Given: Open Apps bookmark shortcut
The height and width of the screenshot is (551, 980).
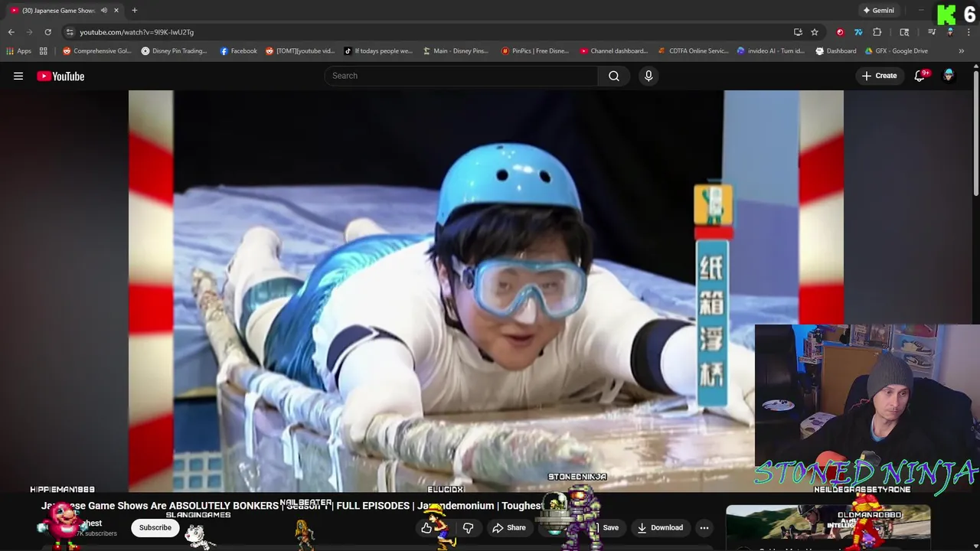Looking at the screenshot, I should pos(19,51).
